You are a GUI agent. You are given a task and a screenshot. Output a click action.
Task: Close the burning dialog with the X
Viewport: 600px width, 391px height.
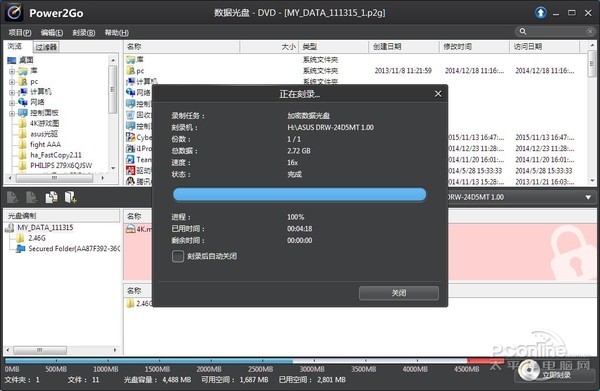(x=438, y=94)
